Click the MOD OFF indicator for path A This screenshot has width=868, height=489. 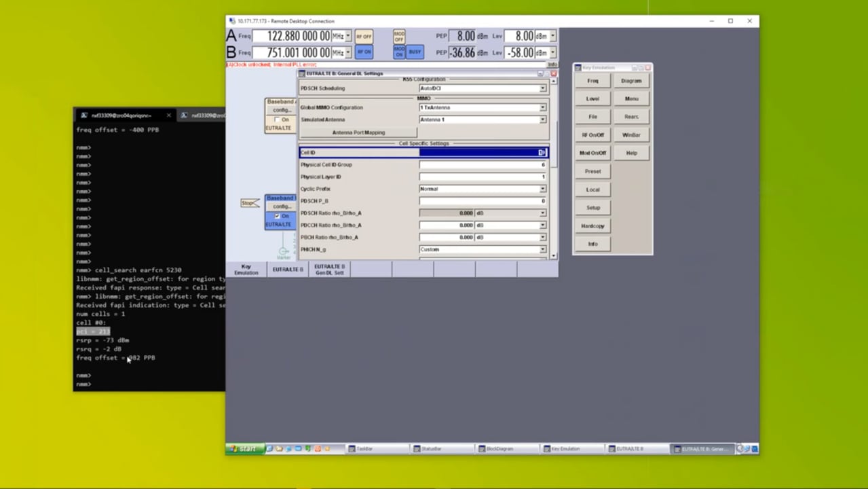[399, 36]
